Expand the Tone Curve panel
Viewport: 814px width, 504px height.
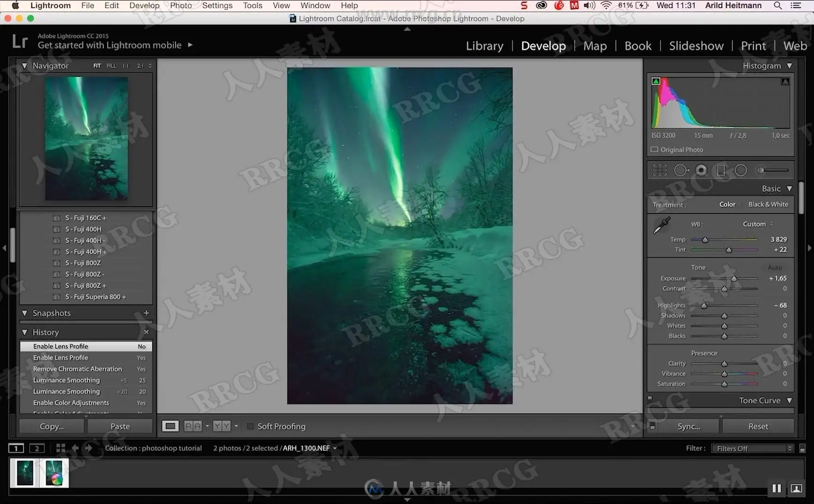pos(789,400)
